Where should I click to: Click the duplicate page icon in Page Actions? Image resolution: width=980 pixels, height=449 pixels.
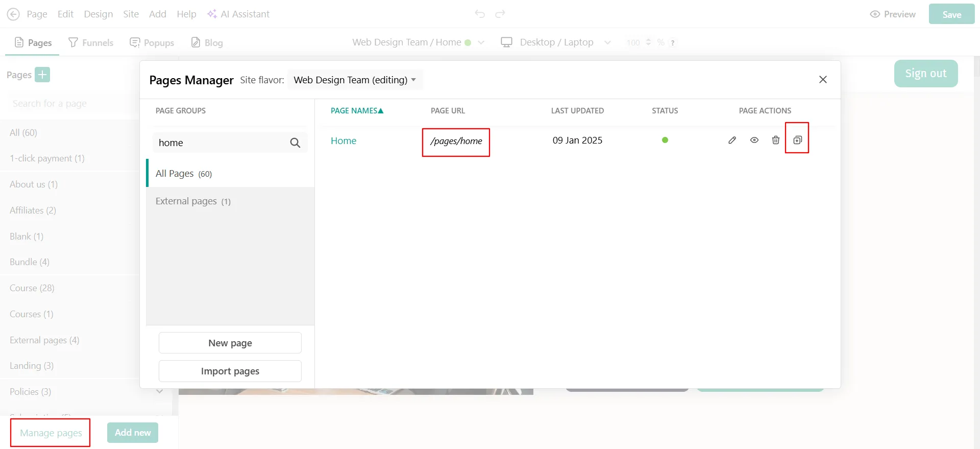[797, 140]
